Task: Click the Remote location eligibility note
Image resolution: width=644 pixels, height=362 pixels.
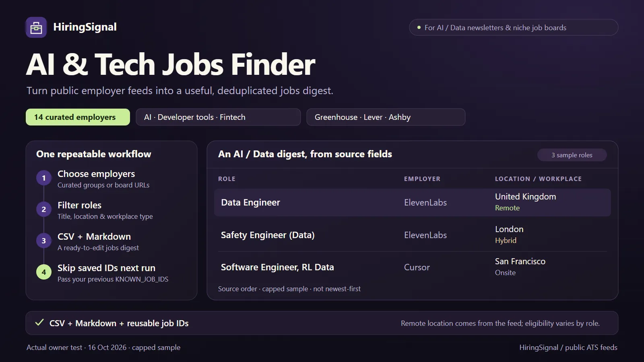Action: [x=500, y=323]
